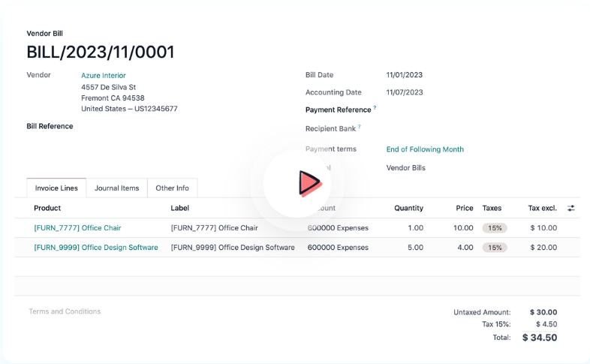Click the 600000 Expenses account on Office Chair line
Screen dimensions: 590x364
pyautogui.click(x=338, y=228)
